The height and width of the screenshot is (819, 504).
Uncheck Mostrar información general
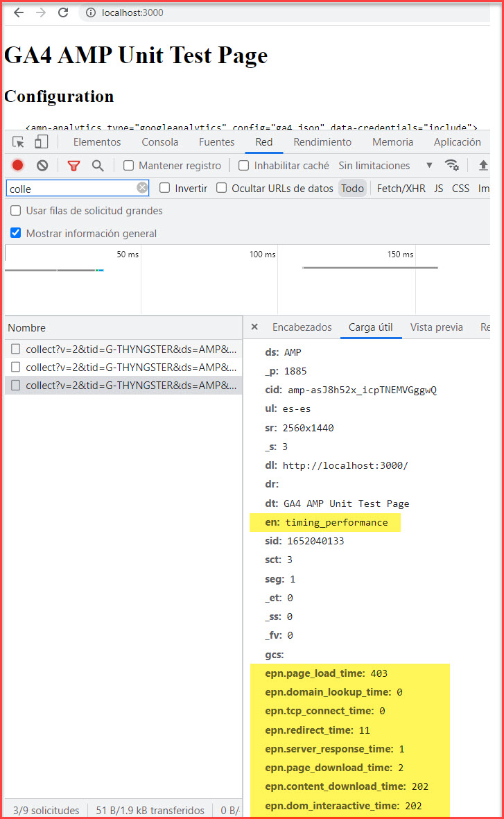click(16, 234)
